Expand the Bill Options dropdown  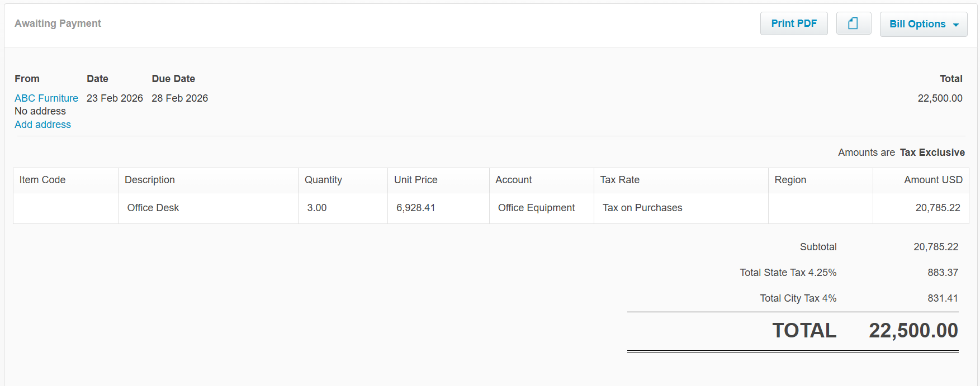pos(923,24)
